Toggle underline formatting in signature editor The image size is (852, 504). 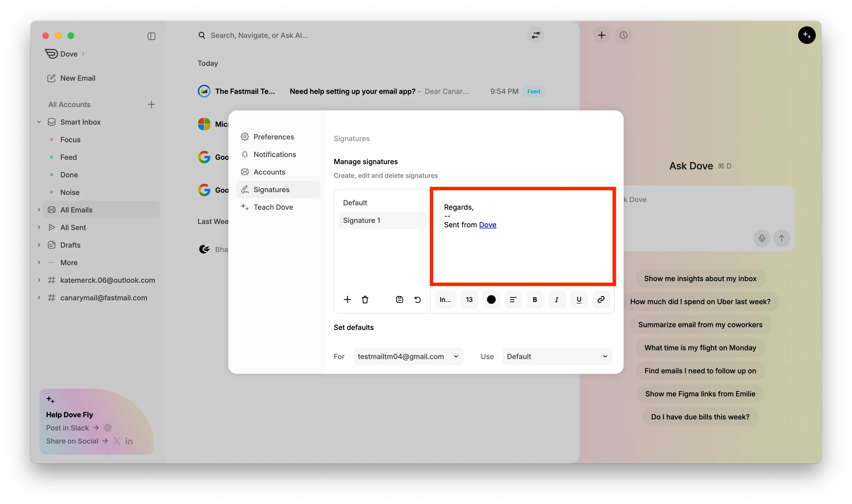tap(579, 299)
